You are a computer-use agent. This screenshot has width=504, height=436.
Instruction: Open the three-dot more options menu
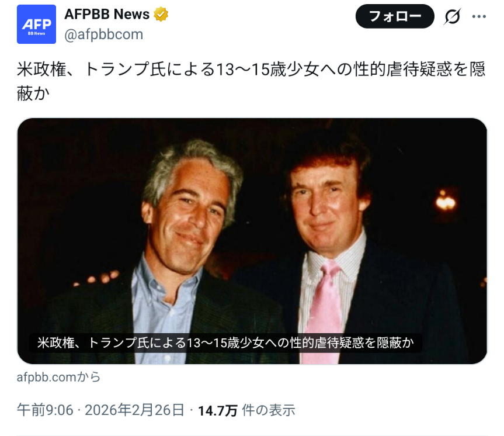[479, 16]
